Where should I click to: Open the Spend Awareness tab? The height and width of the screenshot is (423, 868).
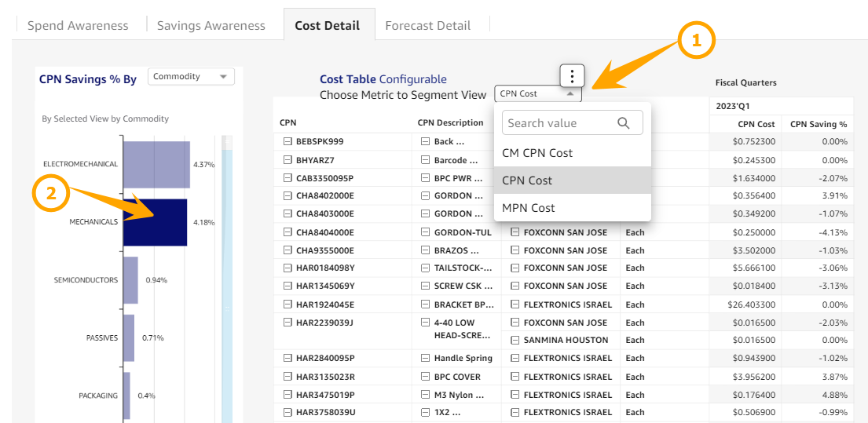(x=78, y=25)
